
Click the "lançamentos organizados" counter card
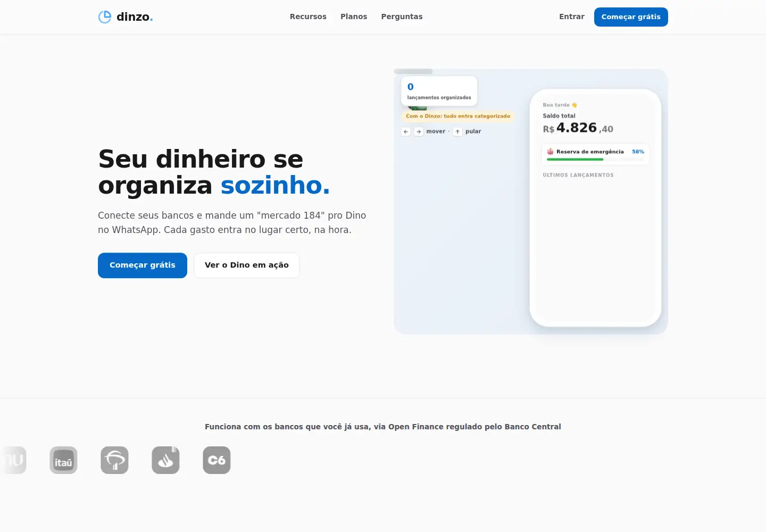pyautogui.click(x=439, y=91)
